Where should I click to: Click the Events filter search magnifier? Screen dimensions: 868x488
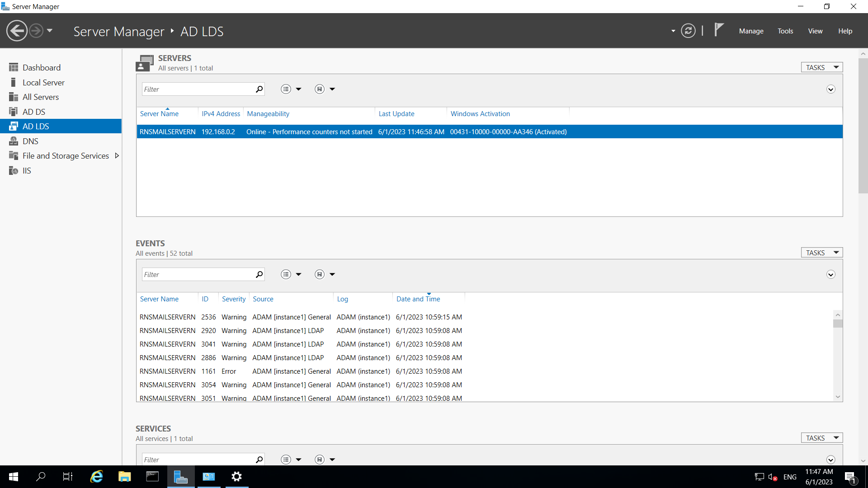[259, 274]
